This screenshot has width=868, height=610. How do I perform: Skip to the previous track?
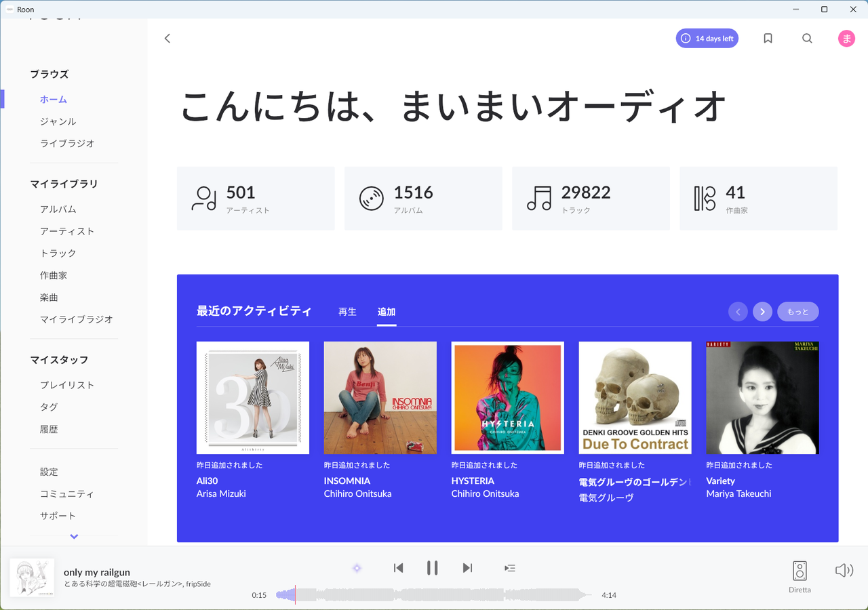click(x=399, y=568)
